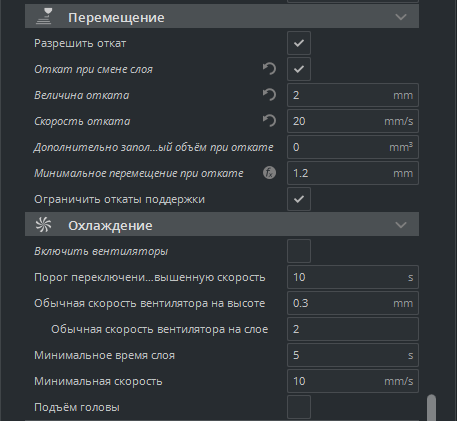Screen dimensions: 457x421
Task: Click the Охлаждение section fan icon
Action: coord(44,225)
